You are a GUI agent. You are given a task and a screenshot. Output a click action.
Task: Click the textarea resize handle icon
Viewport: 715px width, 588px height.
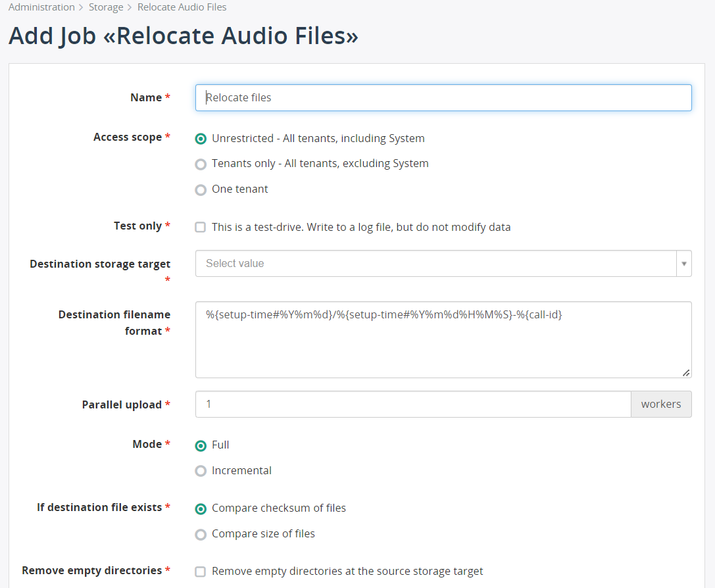click(686, 373)
